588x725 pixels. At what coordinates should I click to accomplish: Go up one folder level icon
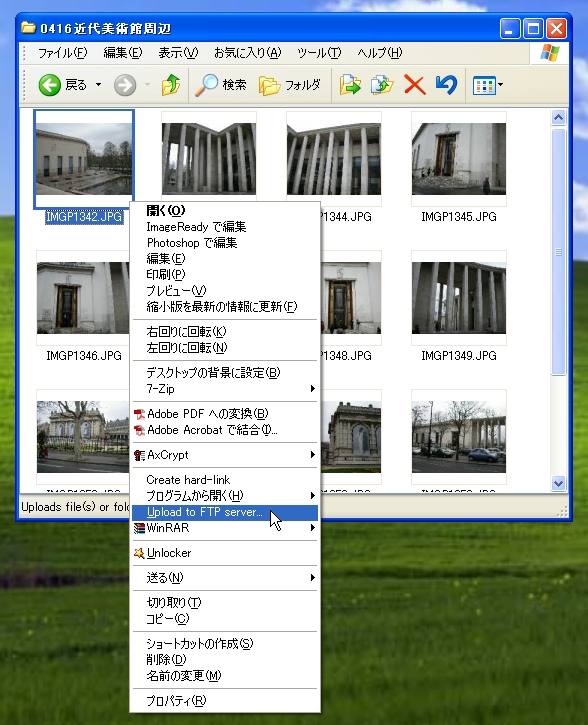pos(171,85)
